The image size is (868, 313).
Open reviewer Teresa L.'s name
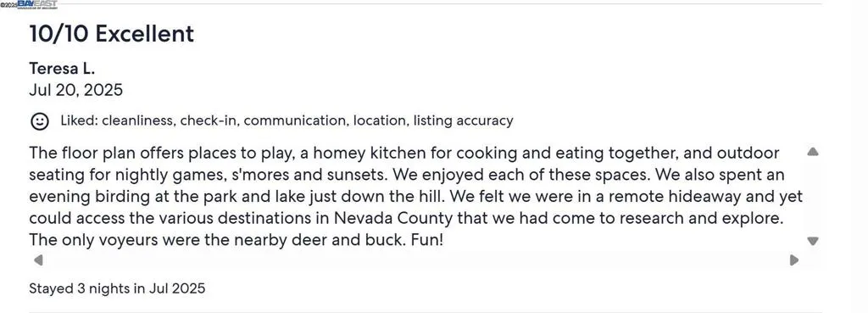point(62,69)
